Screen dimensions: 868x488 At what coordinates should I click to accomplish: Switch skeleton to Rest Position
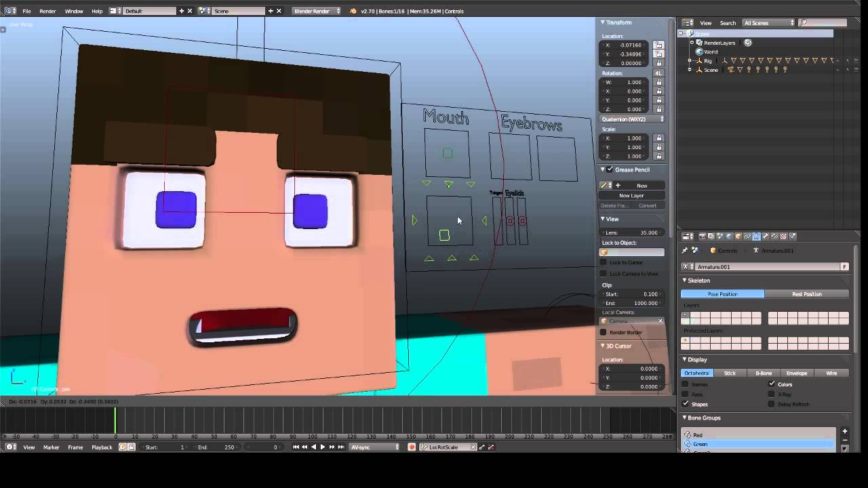coord(807,294)
